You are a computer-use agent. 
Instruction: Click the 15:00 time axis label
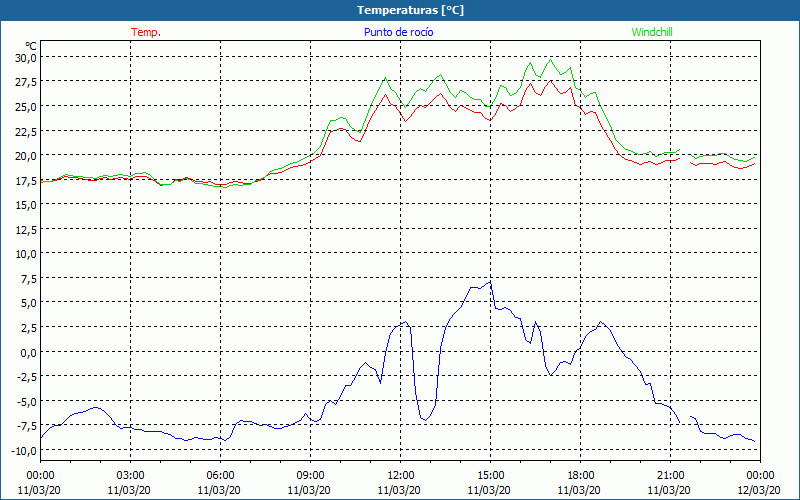(490, 476)
